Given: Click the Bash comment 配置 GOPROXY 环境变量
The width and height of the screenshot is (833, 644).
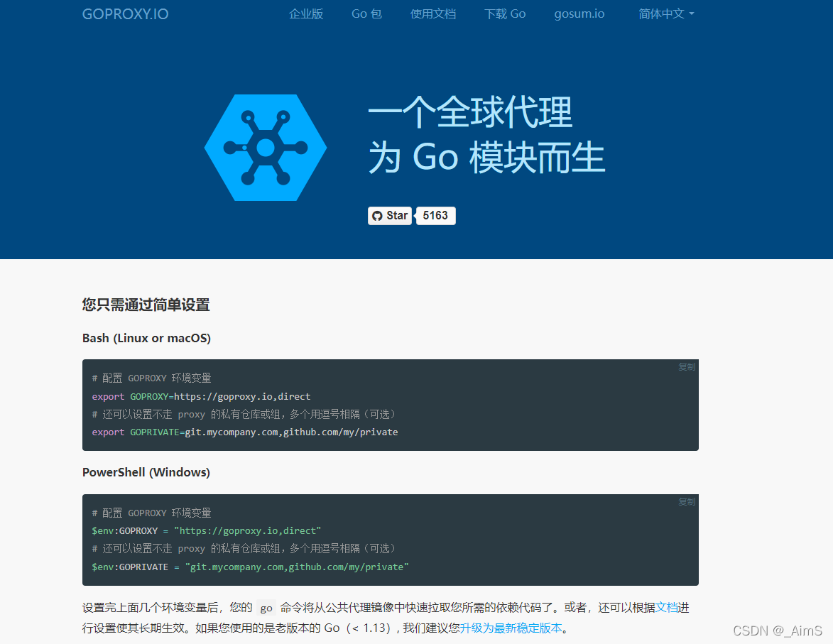Looking at the screenshot, I should [151, 378].
